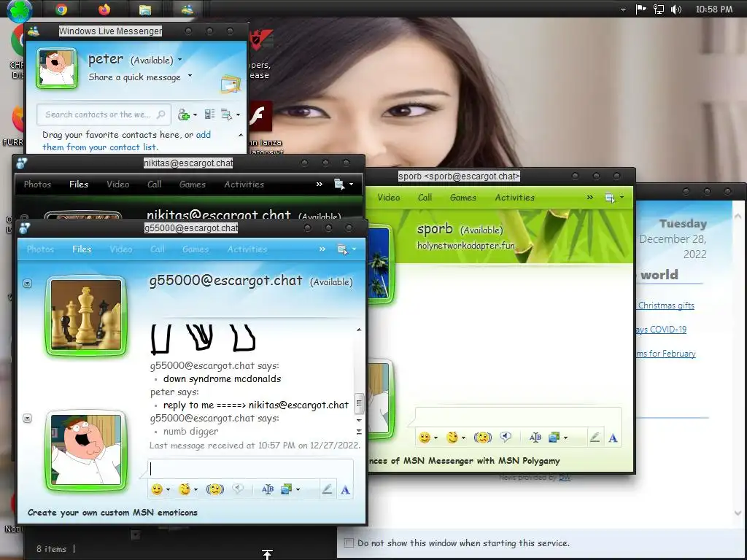Click peter's Family Guy display picture in Messenger
Viewport: 747px width, 560px height.
click(57, 68)
